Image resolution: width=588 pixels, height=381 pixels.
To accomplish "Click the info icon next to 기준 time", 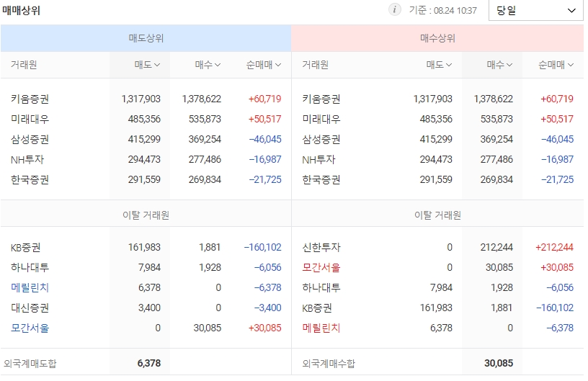I will pyautogui.click(x=394, y=9).
